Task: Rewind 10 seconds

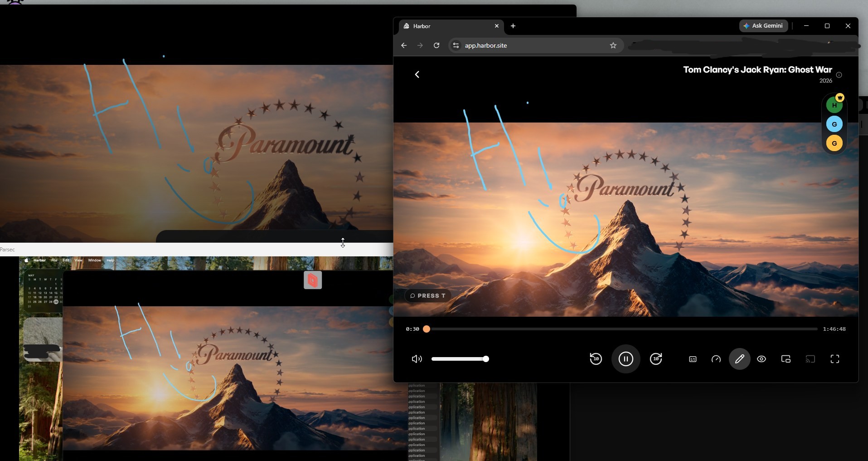Action: (596, 359)
